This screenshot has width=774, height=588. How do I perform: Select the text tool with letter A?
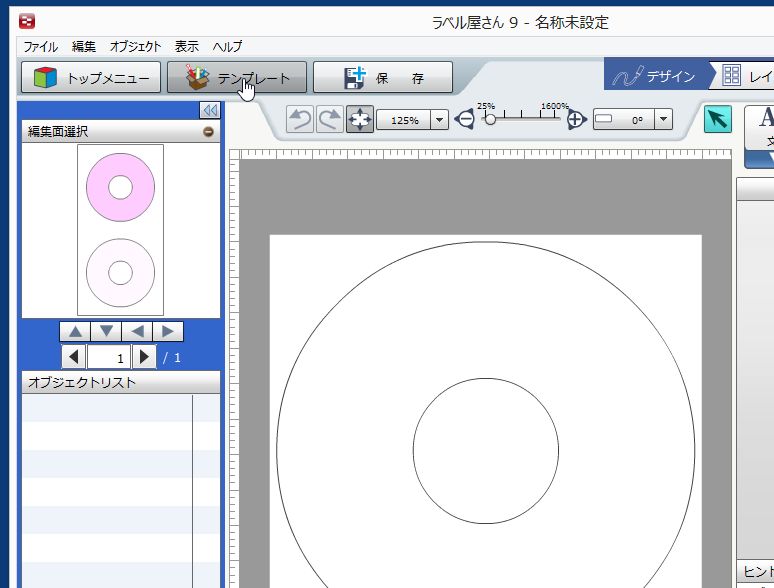(760, 128)
